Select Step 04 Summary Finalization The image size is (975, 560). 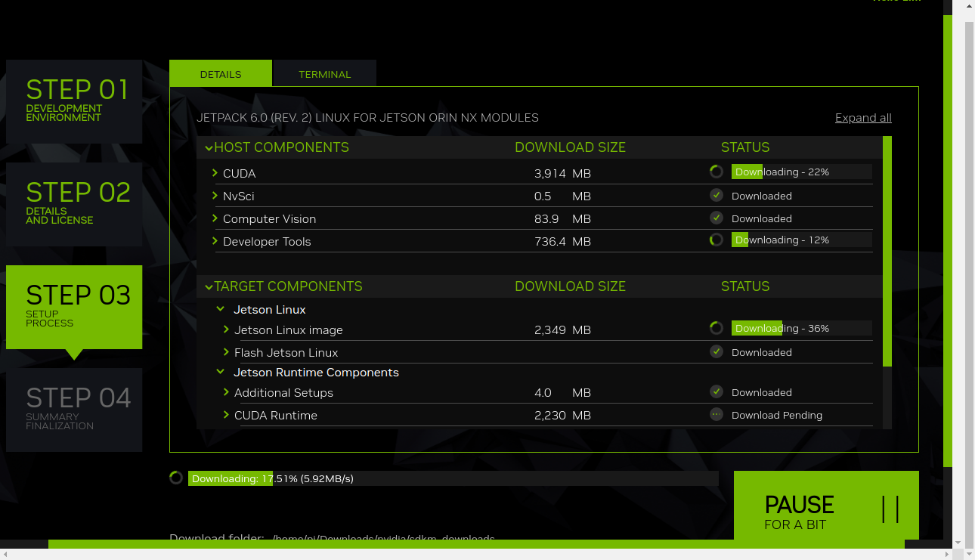(x=74, y=410)
